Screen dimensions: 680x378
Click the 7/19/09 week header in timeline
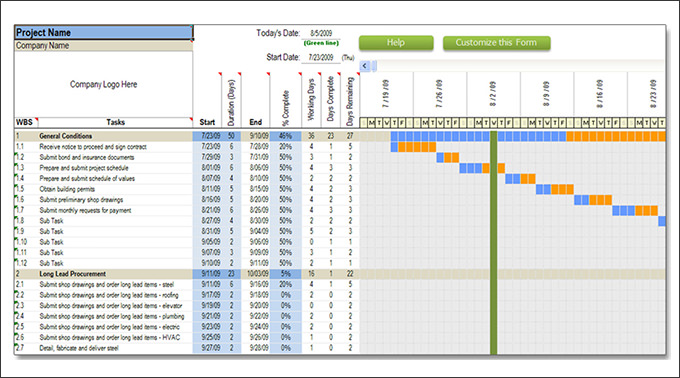386,94
